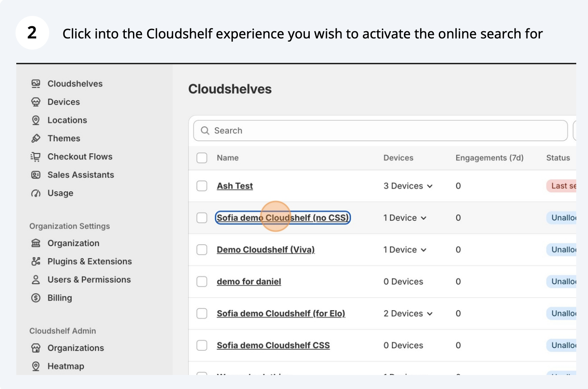Click 0 Devices text in demo for daniel row
Viewport: 588px width, 389px height.
[x=403, y=281]
